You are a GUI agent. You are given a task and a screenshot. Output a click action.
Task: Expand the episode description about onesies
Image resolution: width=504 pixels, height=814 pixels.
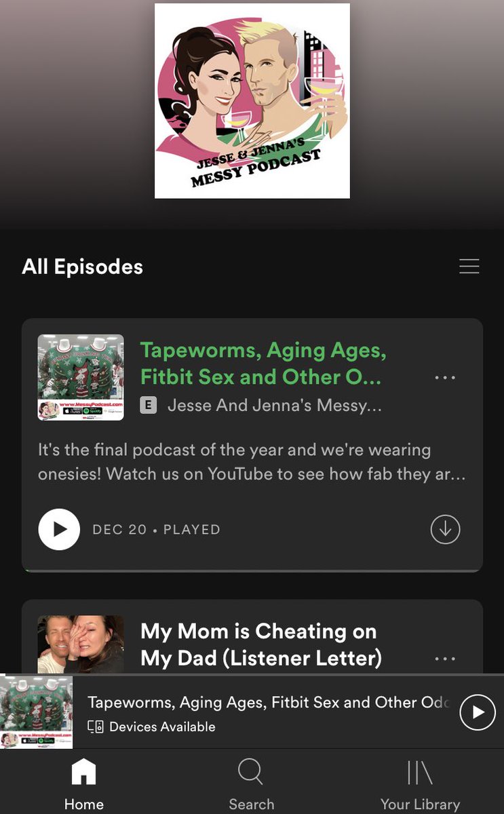pos(252,461)
